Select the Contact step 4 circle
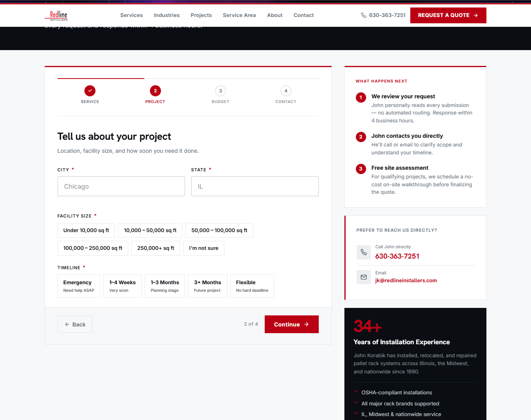The height and width of the screenshot is (420, 531). (x=286, y=91)
